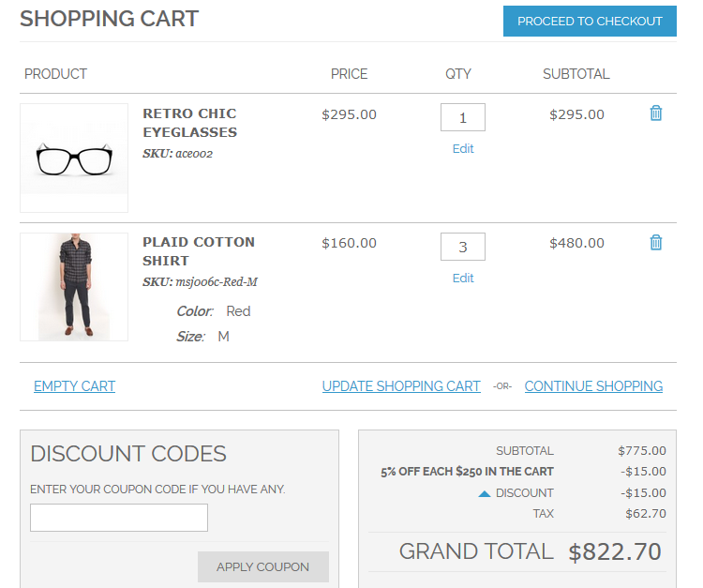Click the Shopping Cart page heading

110,19
